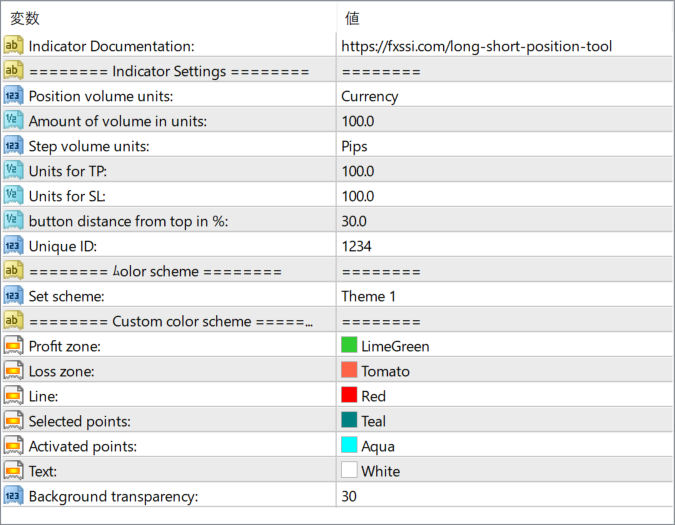Screen dimensions: 675x525
Task: Click the 値 column header
Action: [352, 18]
